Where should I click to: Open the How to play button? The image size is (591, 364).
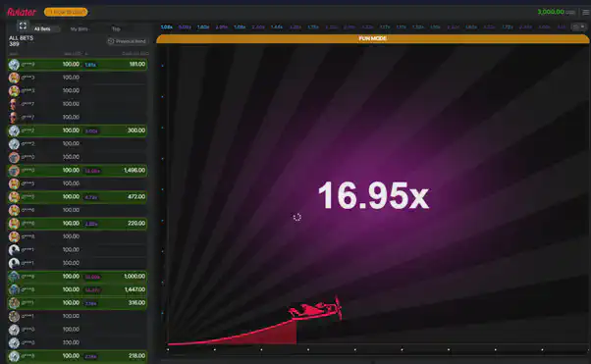[66, 12]
